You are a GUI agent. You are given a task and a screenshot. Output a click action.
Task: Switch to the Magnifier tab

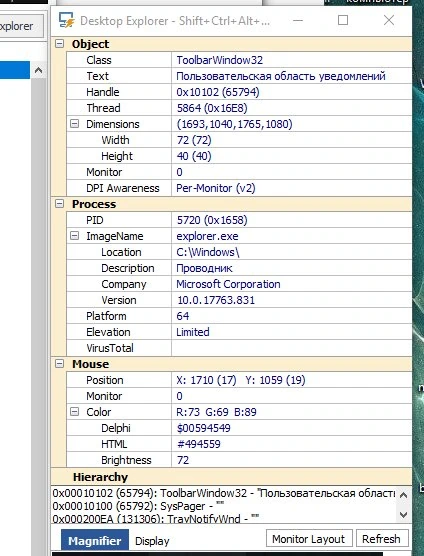tap(95, 540)
